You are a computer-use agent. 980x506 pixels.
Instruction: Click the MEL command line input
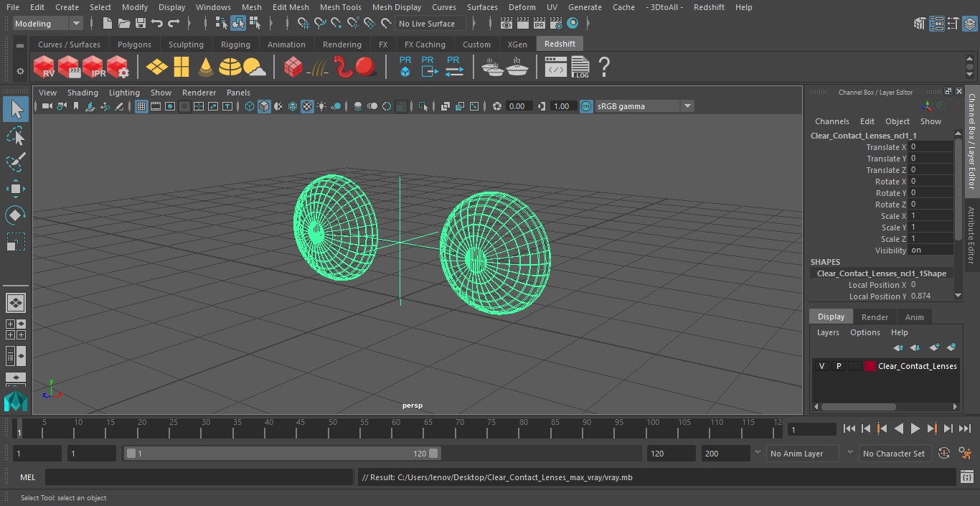[199, 477]
